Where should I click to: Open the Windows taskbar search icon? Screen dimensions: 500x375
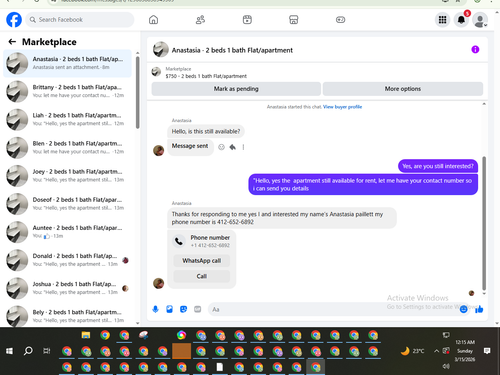click(x=28, y=351)
